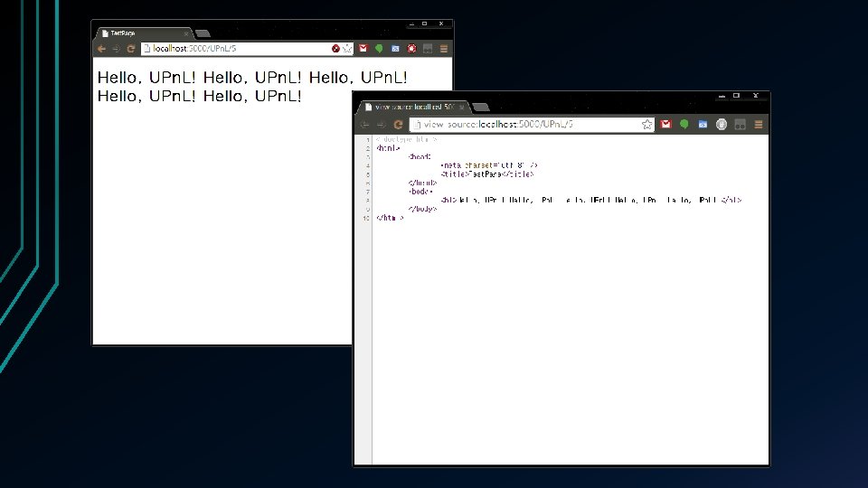Click gray panel extension icon in TestPage window
This screenshot has width=868, height=488.
click(x=428, y=49)
